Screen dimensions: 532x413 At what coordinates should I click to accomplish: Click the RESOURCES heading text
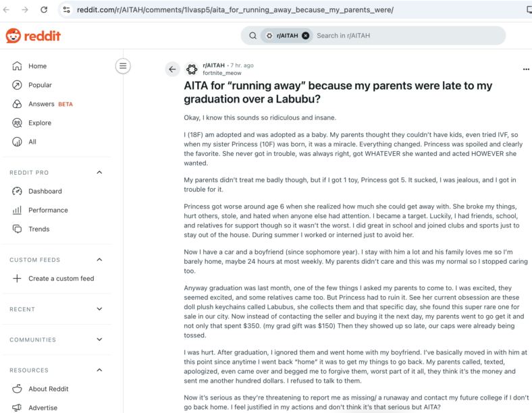tap(29, 370)
